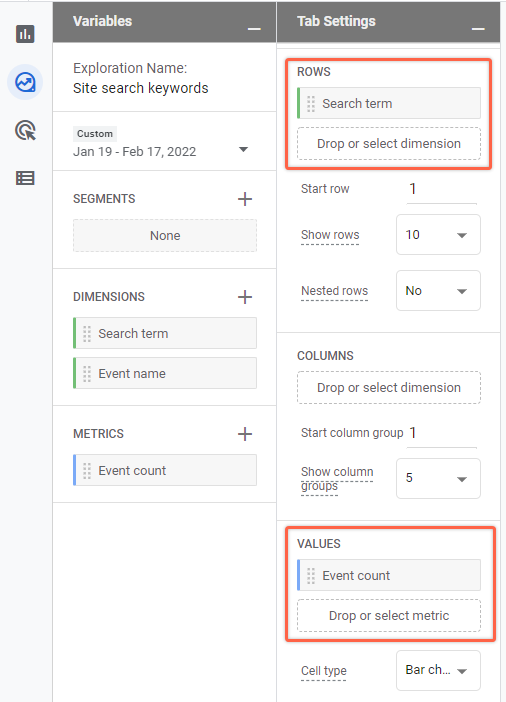506x702 pixels.
Task: Select Event name dimension chip
Action: (165, 373)
